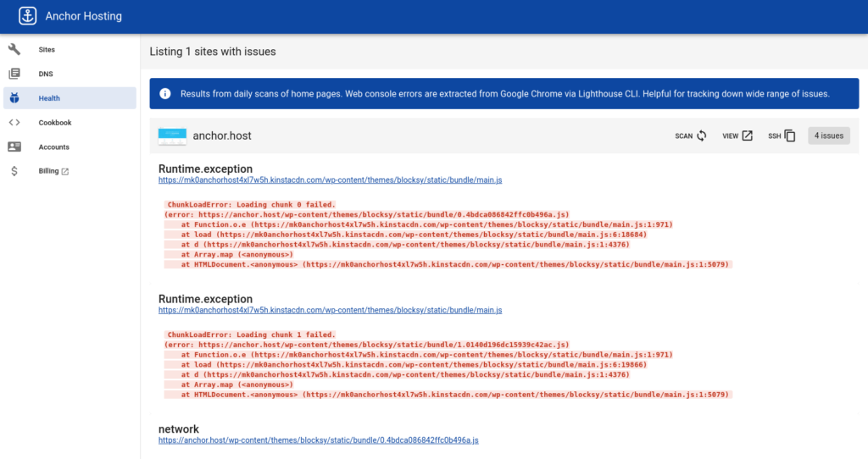The image size is (868, 459).
Task: Open first Runtime.exception main.js link
Action: (x=331, y=180)
